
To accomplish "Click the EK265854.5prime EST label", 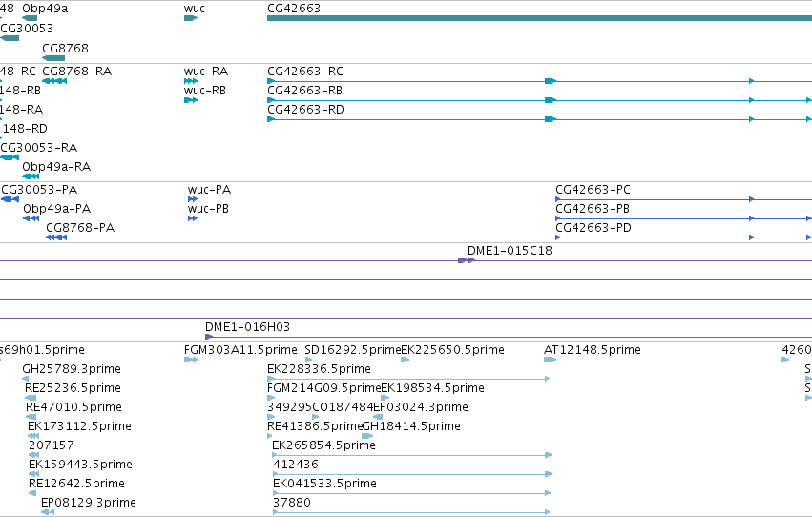I will 323,445.
